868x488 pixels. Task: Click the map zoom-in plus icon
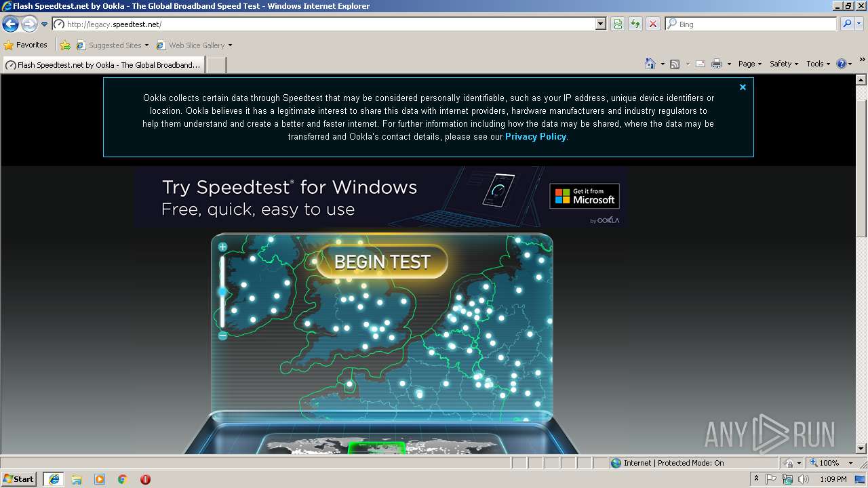[222, 247]
